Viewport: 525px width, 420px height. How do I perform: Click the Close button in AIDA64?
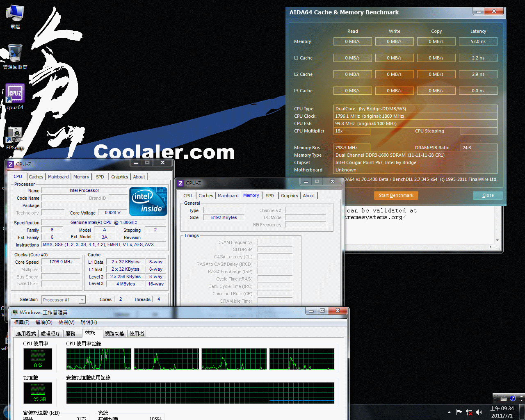(488, 195)
